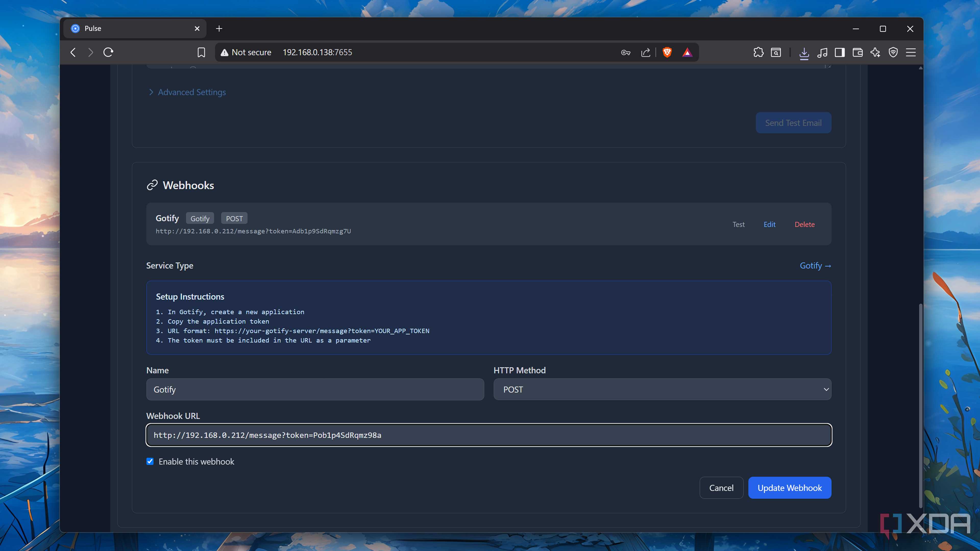
Task: Click the Gotify service badge
Action: point(200,219)
